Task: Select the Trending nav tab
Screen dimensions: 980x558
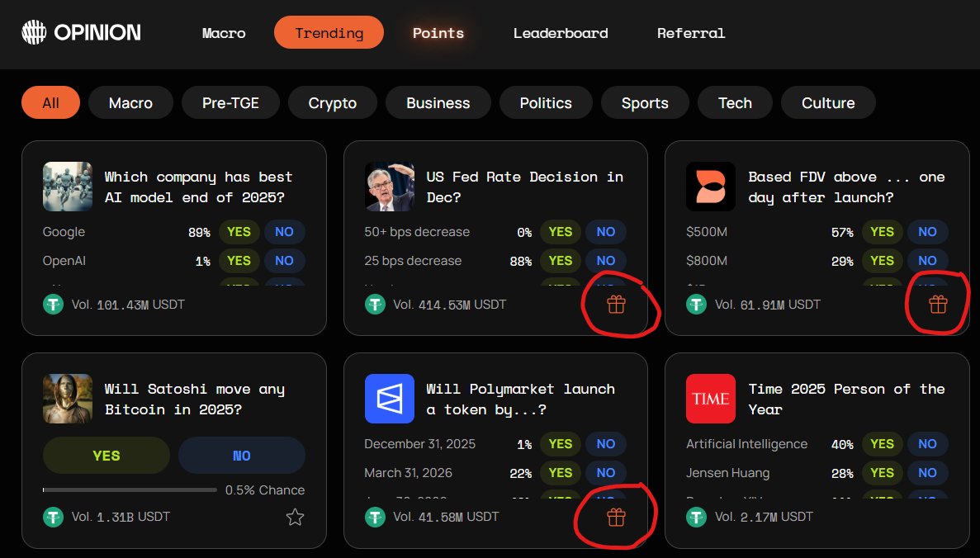Action: (329, 32)
